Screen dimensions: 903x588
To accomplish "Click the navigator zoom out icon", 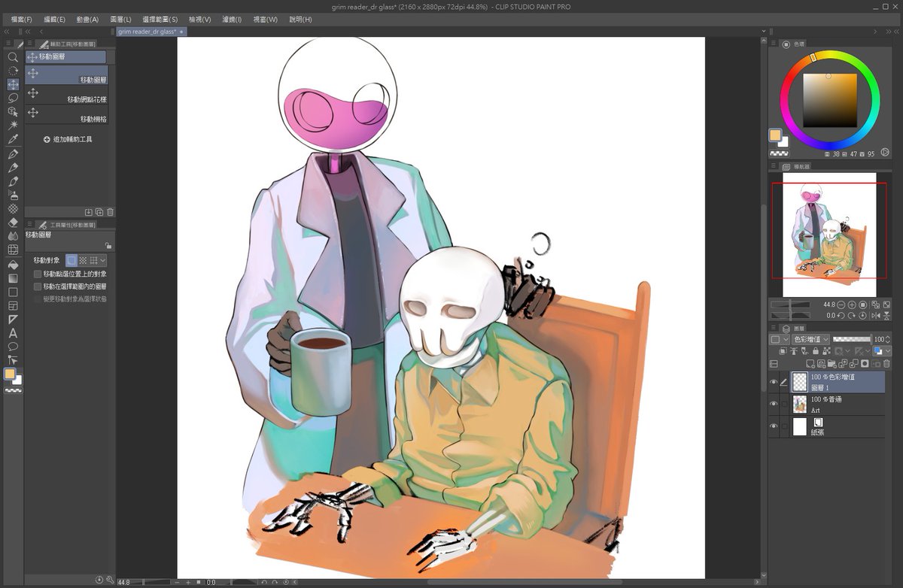I will 841,305.
